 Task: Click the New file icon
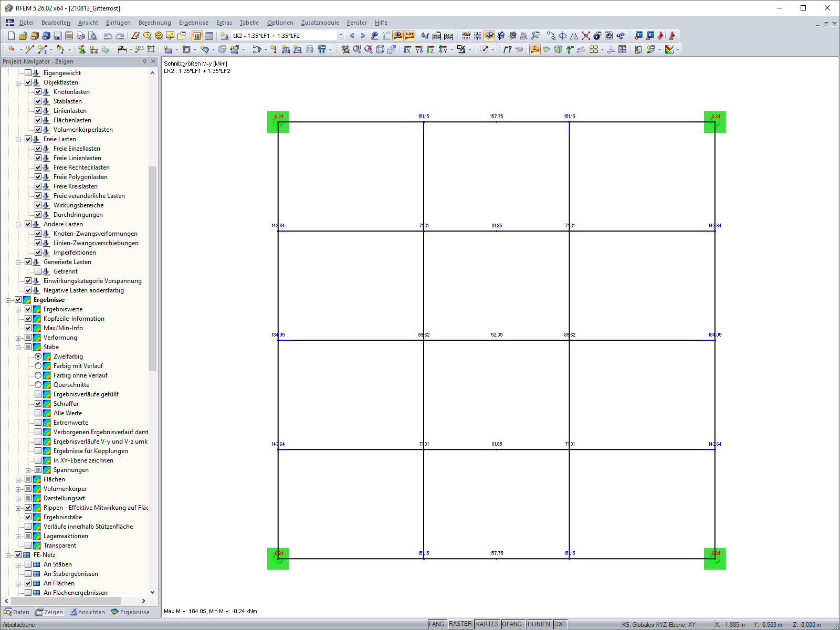click(x=12, y=36)
